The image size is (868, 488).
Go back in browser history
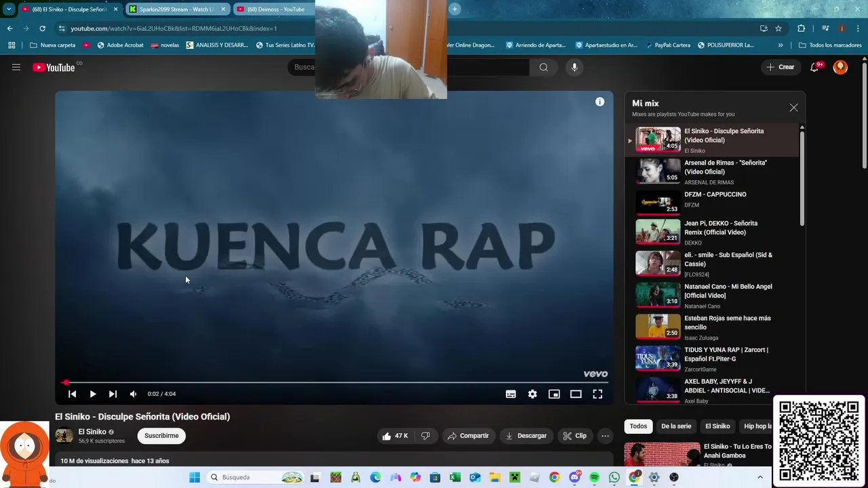coord(9,28)
